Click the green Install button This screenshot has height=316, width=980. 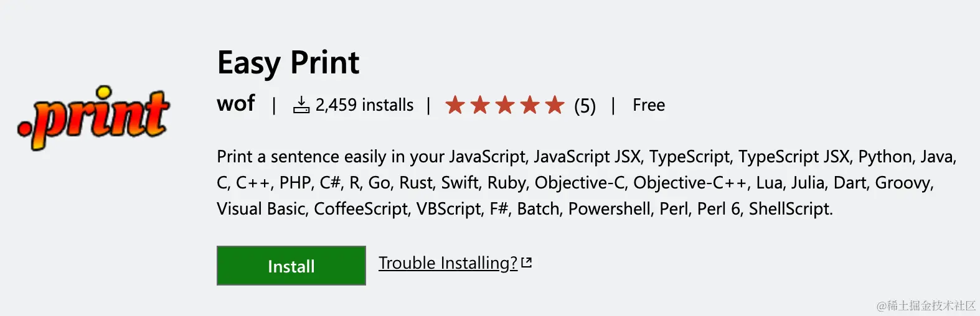coord(291,266)
